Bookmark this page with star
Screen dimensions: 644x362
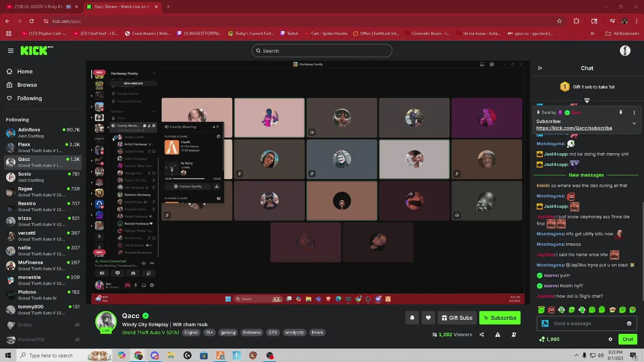click(559, 21)
